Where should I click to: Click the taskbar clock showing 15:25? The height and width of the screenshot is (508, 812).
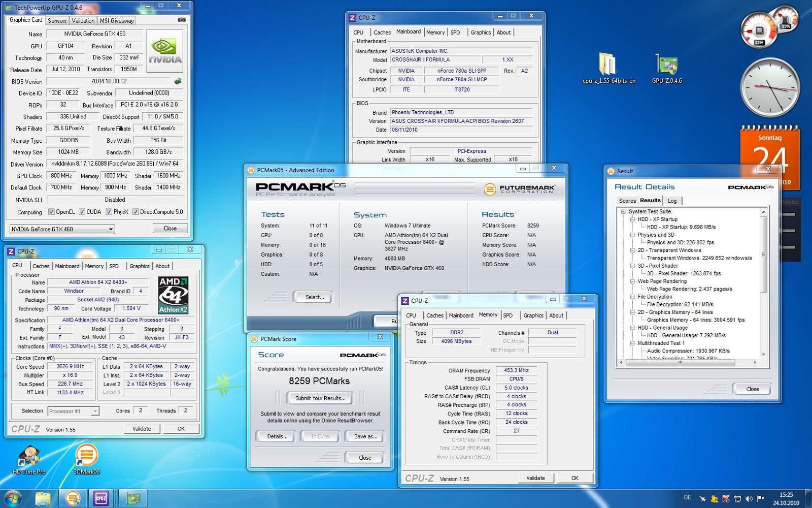(786, 499)
